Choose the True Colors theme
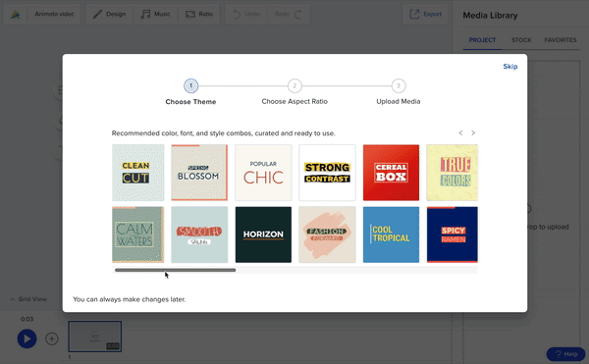The height and width of the screenshot is (364, 589). pyautogui.click(x=453, y=173)
